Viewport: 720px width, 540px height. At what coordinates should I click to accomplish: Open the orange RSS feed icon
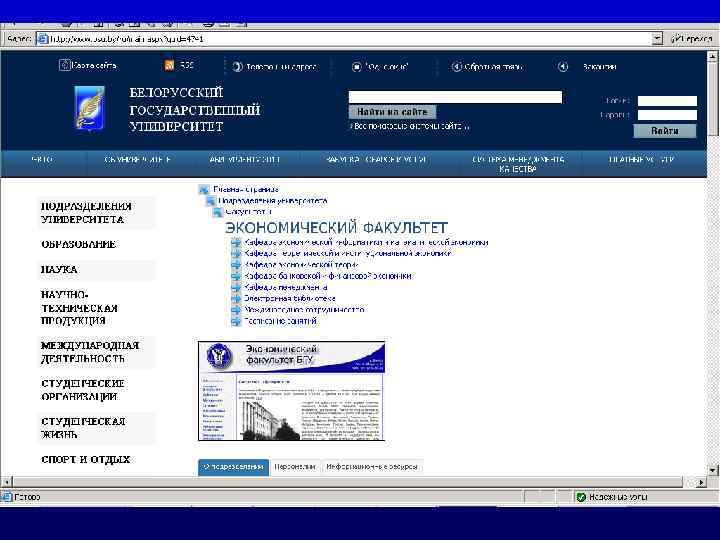(169, 65)
